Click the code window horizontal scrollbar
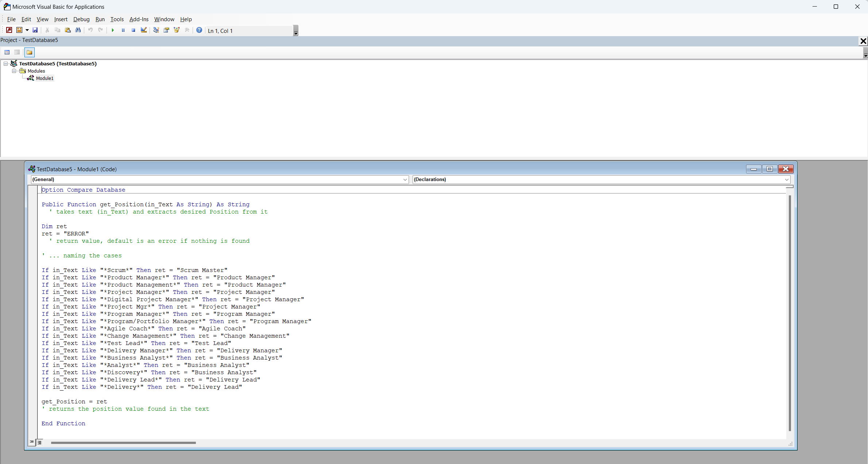 [x=123, y=443]
